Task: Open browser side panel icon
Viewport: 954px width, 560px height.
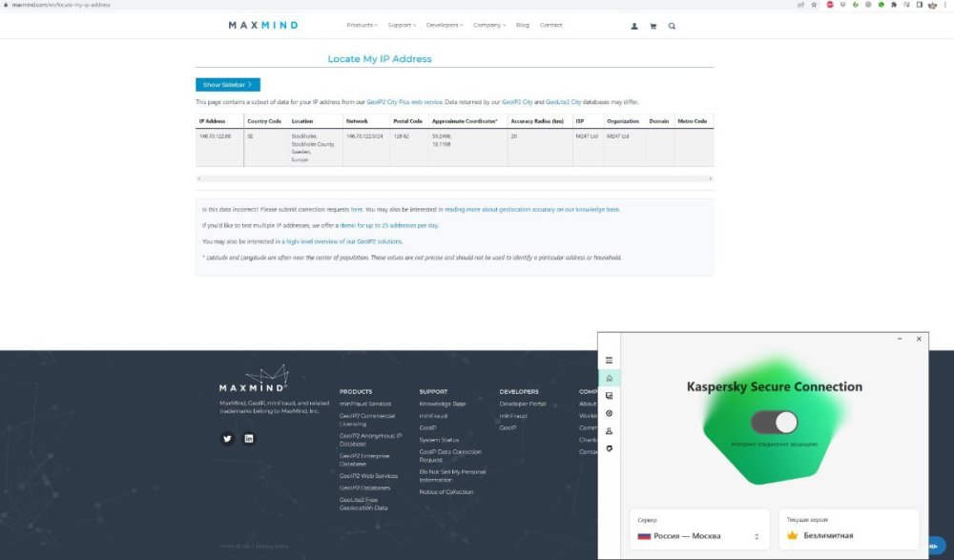Action: [x=920, y=4]
